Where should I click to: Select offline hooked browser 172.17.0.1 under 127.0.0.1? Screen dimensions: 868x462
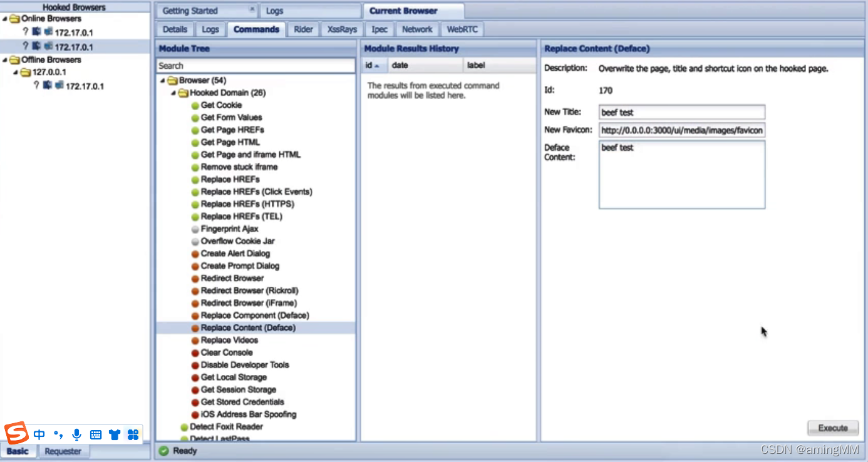(x=85, y=86)
